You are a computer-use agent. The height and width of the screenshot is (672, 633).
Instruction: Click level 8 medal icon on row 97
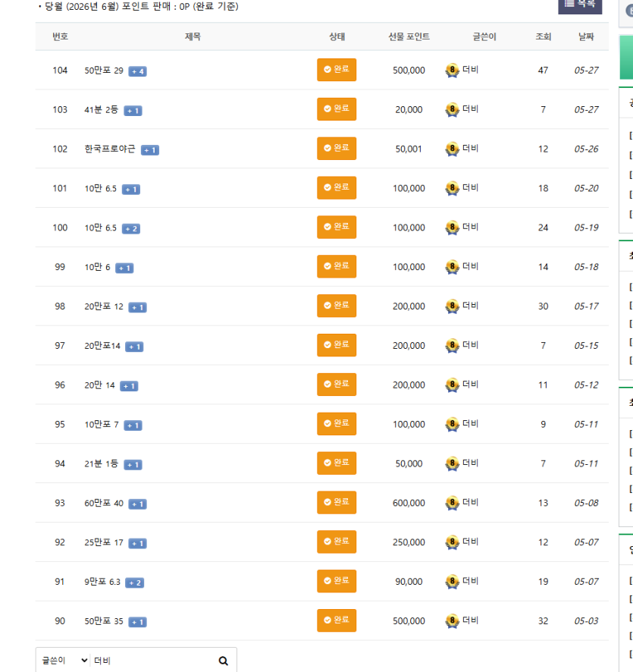pyautogui.click(x=453, y=345)
